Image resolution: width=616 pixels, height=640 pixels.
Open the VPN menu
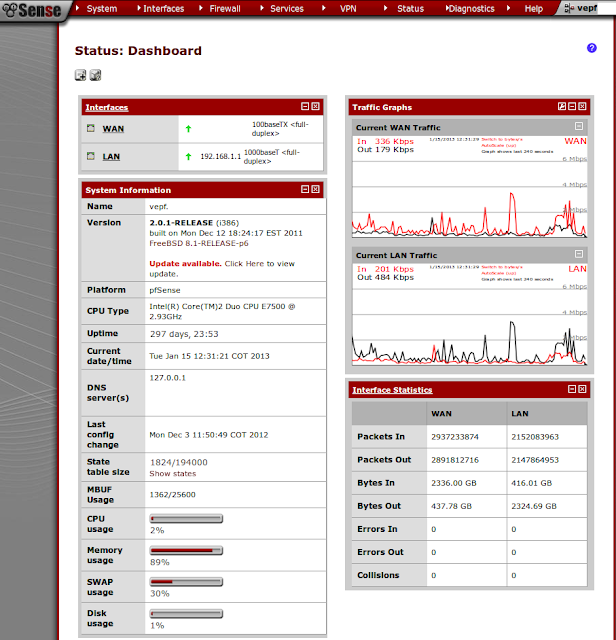pyautogui.click(x=348, y=9)
